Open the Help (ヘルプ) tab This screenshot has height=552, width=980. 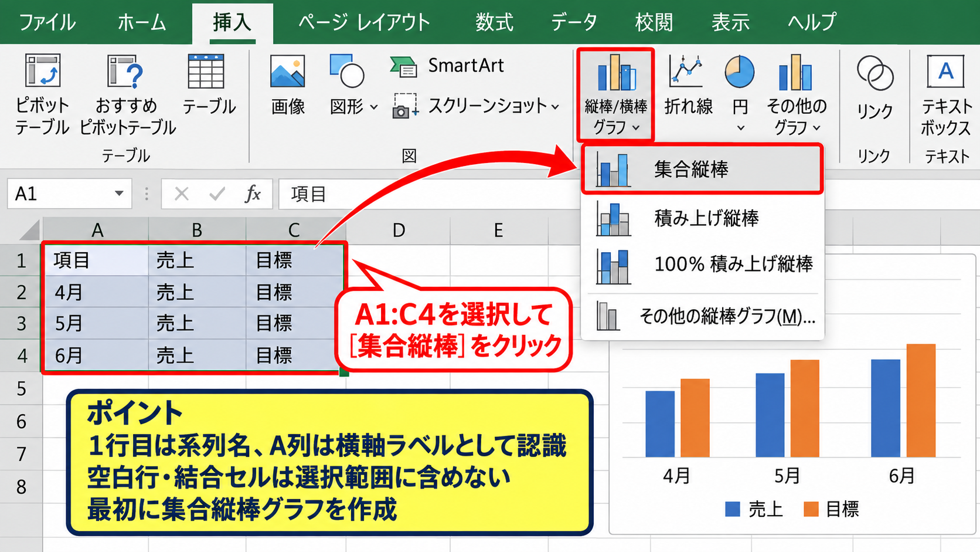point(812,22)
